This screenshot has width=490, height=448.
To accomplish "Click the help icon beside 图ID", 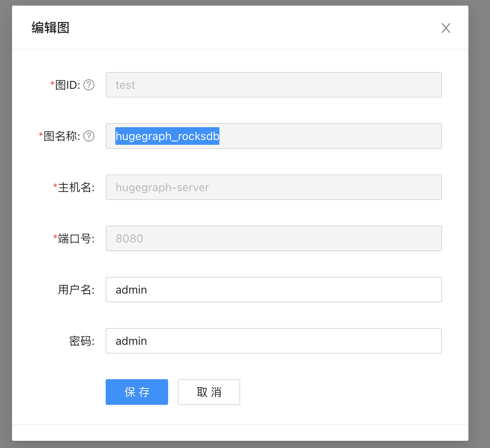I will coord(89,85).
